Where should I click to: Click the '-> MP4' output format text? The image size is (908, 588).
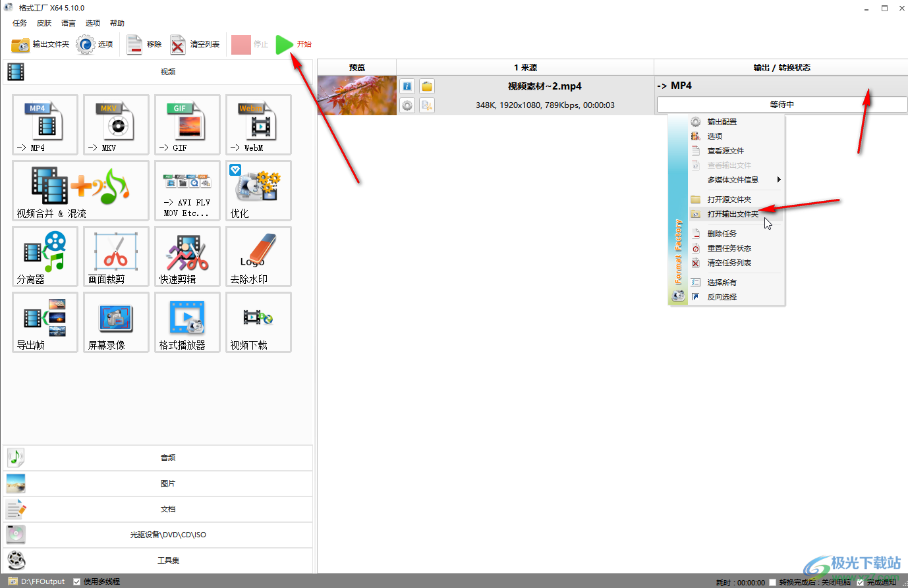tap(674, 86)
